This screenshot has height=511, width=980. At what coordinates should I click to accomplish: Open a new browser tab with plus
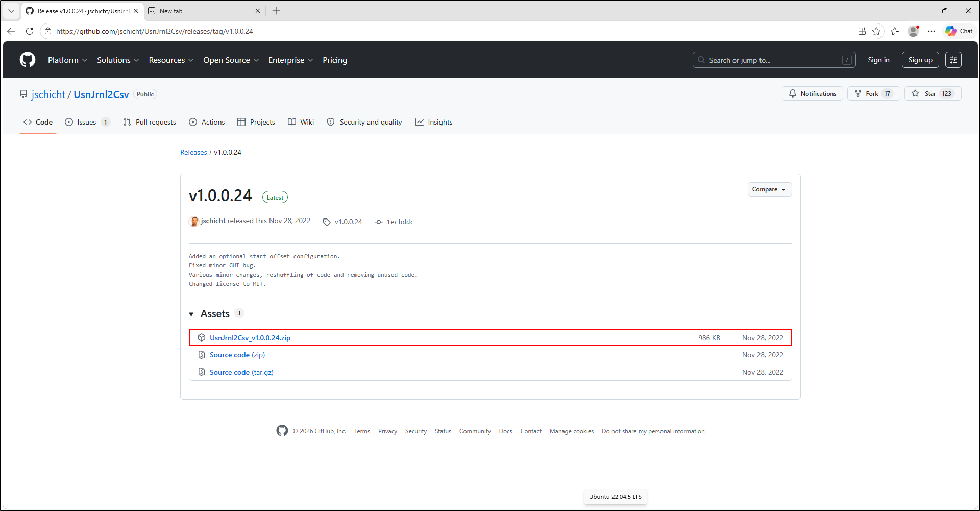(276, 11)
